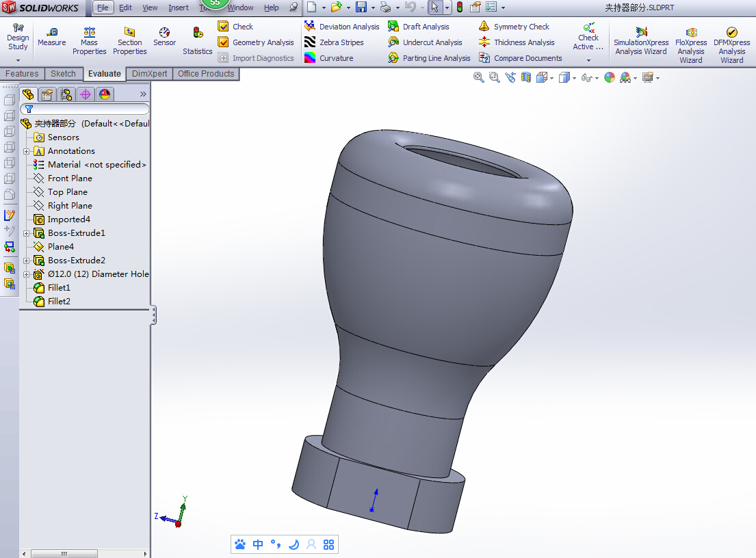Click the Edit Appearance color ball
This screenshot has height=558, width=756.
pyautogui.click(x=609, y=78)
